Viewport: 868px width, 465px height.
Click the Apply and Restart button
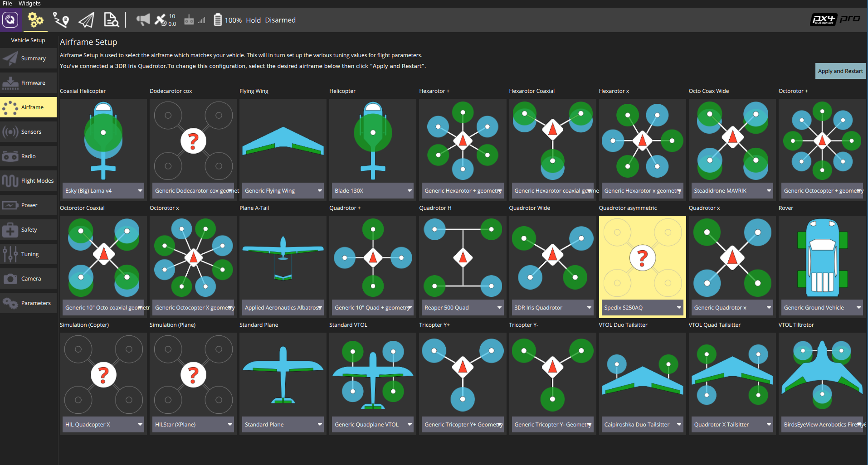click(x=840, y=71)
